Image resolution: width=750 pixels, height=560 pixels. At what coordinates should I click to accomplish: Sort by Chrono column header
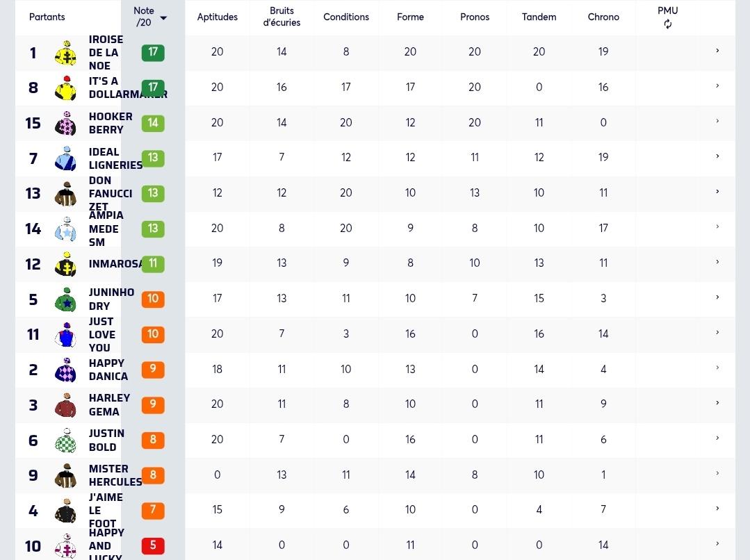coord(603,17)
